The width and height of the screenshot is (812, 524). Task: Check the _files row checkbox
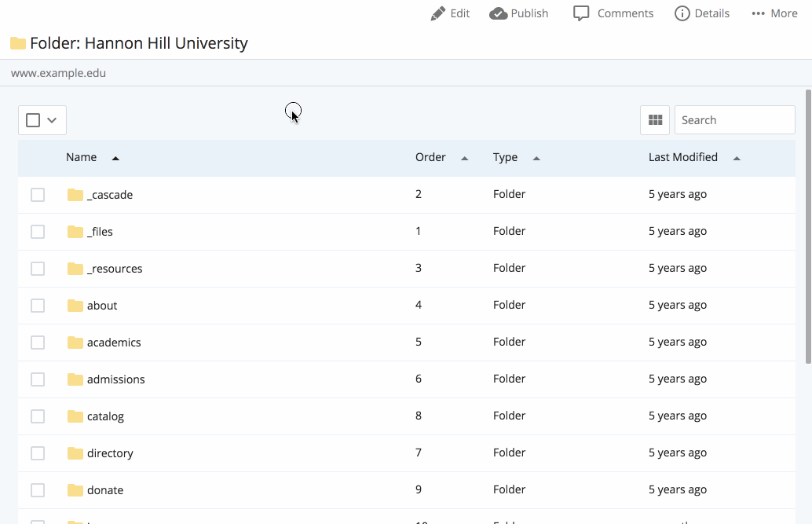[x=38, y=232]
